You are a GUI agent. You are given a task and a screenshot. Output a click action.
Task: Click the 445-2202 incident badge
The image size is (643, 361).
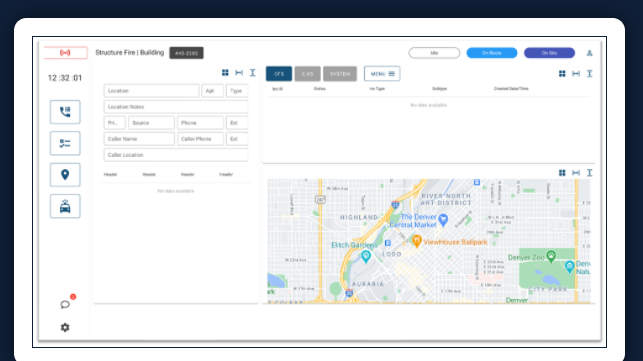[187, 53]
